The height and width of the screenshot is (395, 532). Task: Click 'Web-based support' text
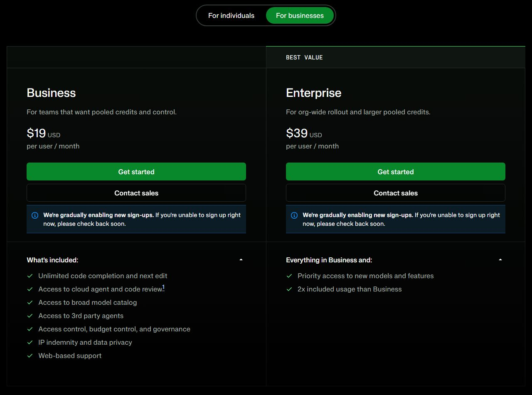(x=70, y=355)
